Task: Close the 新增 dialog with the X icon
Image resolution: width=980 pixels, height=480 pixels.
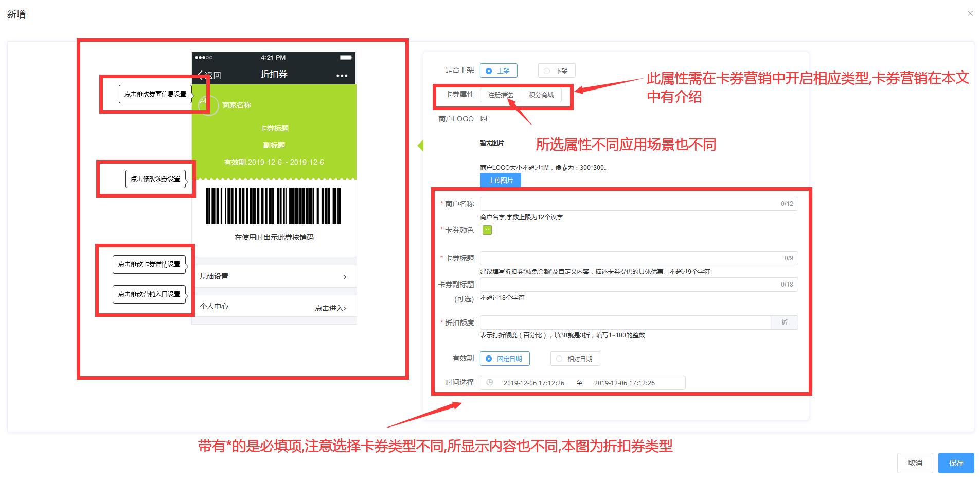Action: 970,13
